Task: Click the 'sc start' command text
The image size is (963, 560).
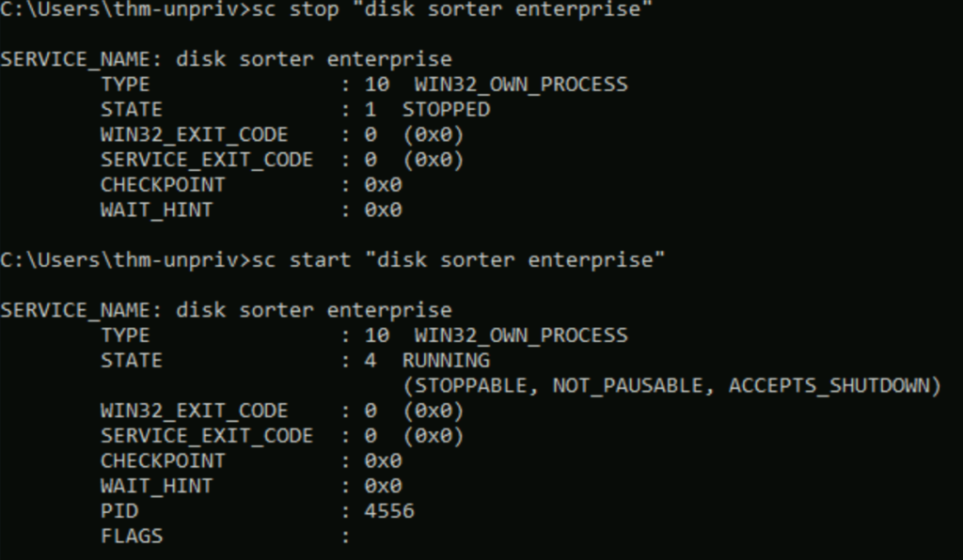Action: point(282,260)
